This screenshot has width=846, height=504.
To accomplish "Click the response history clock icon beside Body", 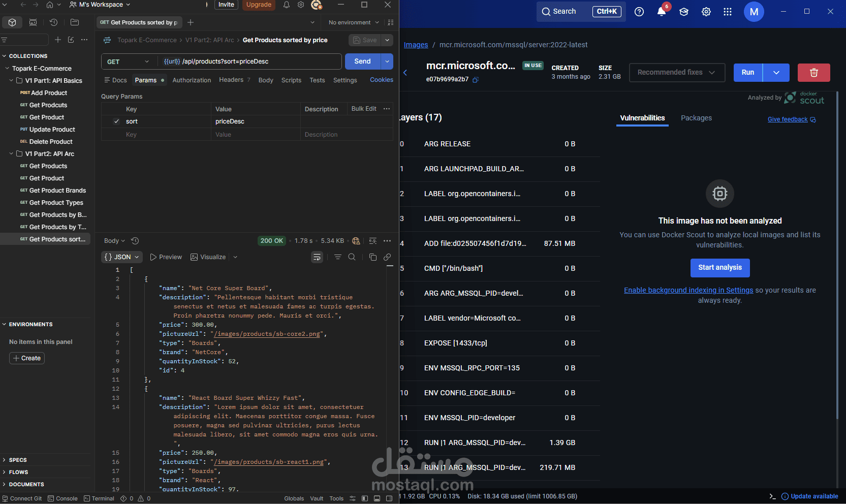I will (135, 241).
